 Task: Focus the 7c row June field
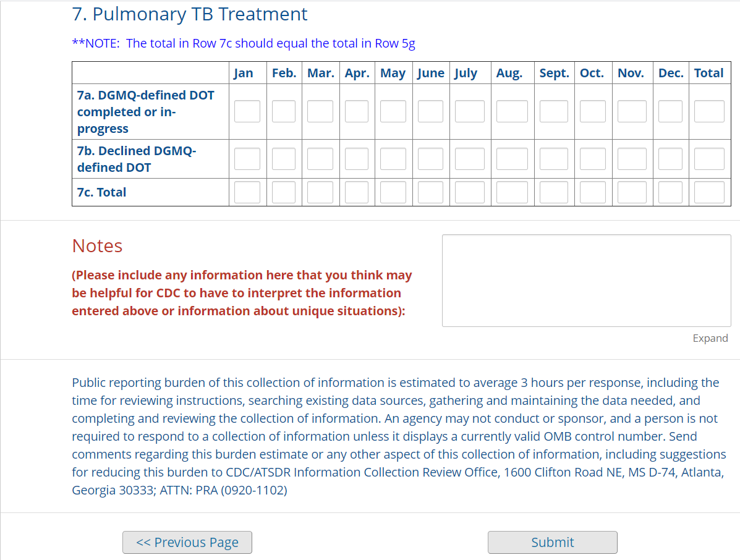[x=430, y=192]
